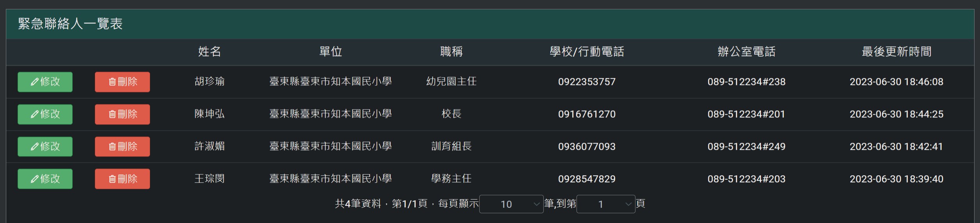Click the name 許淑媚 in table
This screenshot has width=980, height=223.
209,147
